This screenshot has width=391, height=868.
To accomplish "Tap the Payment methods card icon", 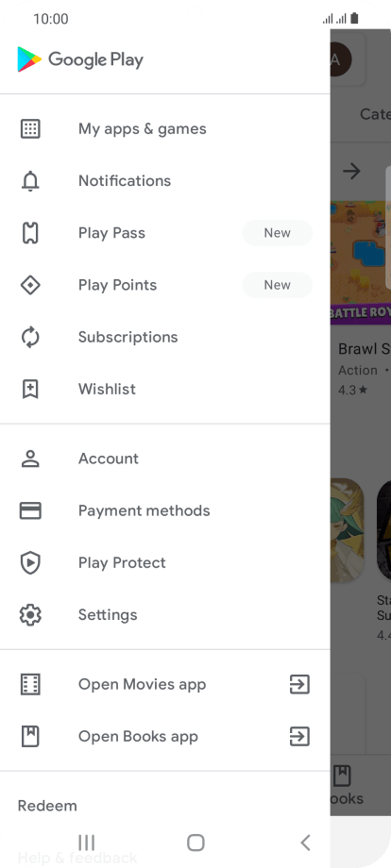I will click(x=30, y=510).
